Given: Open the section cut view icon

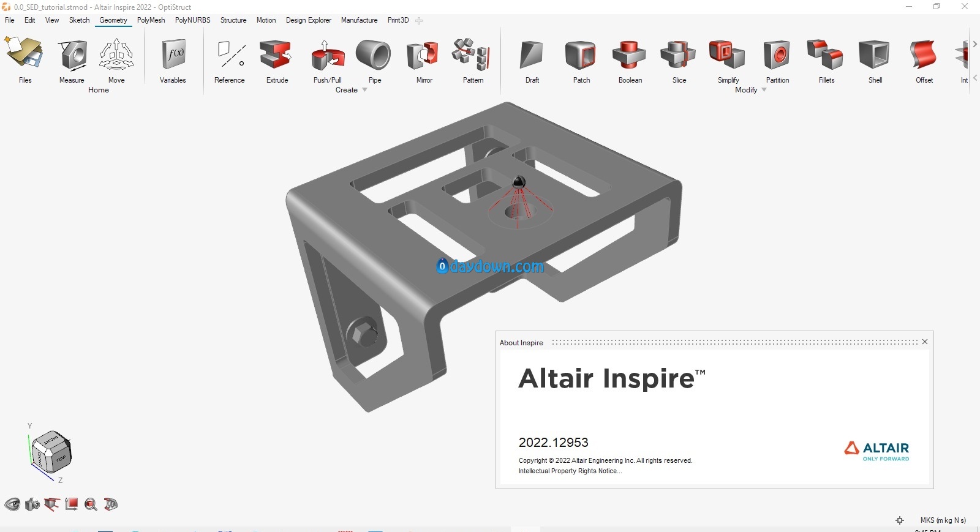Looking at the screenshot, I should (x=51, y=504).
